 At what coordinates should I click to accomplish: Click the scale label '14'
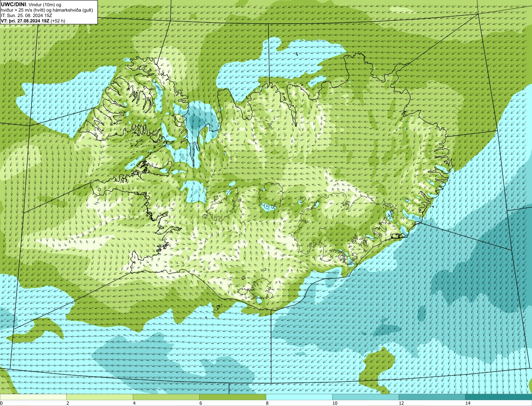(x=468, y=403)
